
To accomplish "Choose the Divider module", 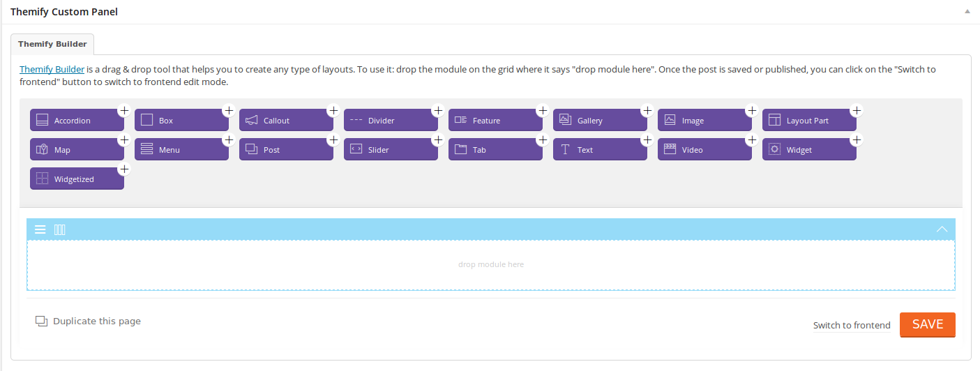I will point(391,120).
